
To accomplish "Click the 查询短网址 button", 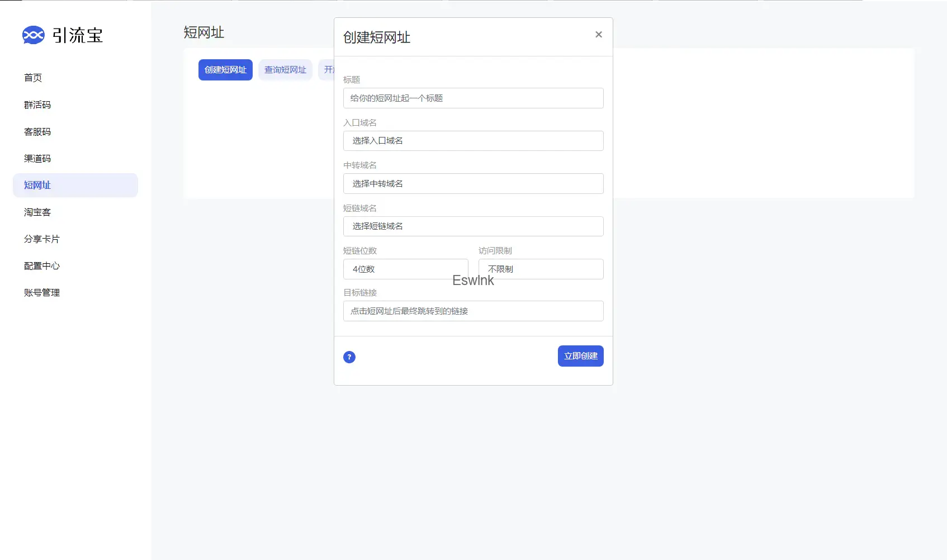I will [285, 70].
